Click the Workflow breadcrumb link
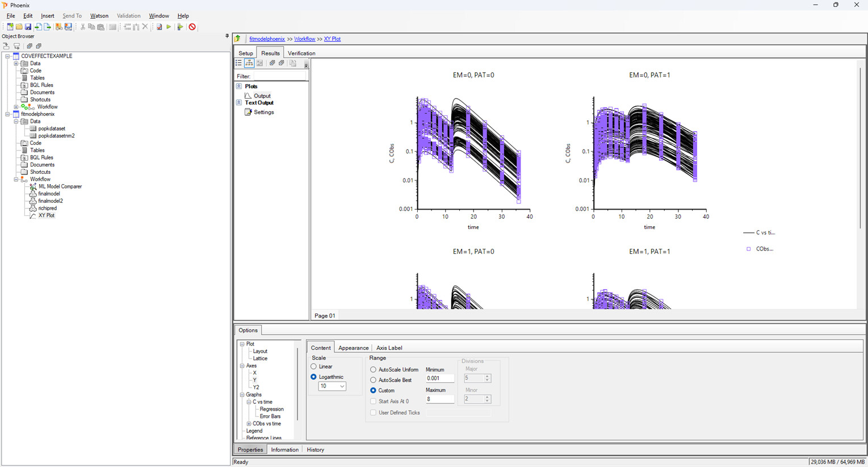868x467 pixels. [x=304, y=39]
